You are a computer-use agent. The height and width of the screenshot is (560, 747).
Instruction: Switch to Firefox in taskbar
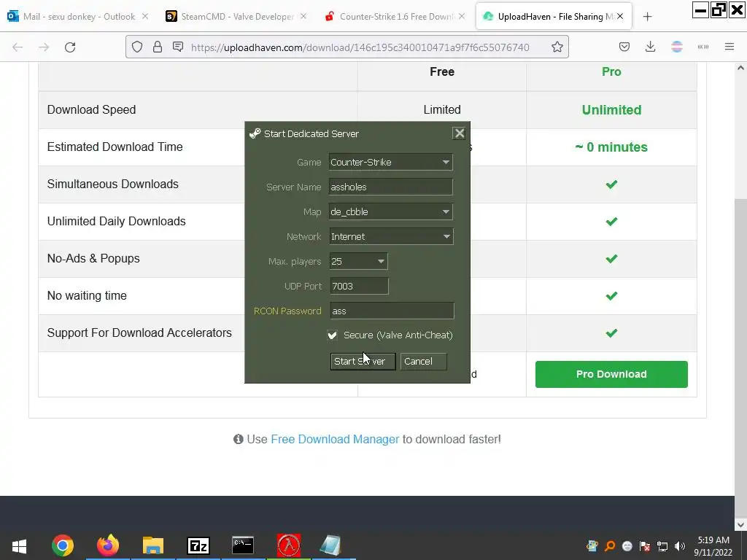click(108, 545)
